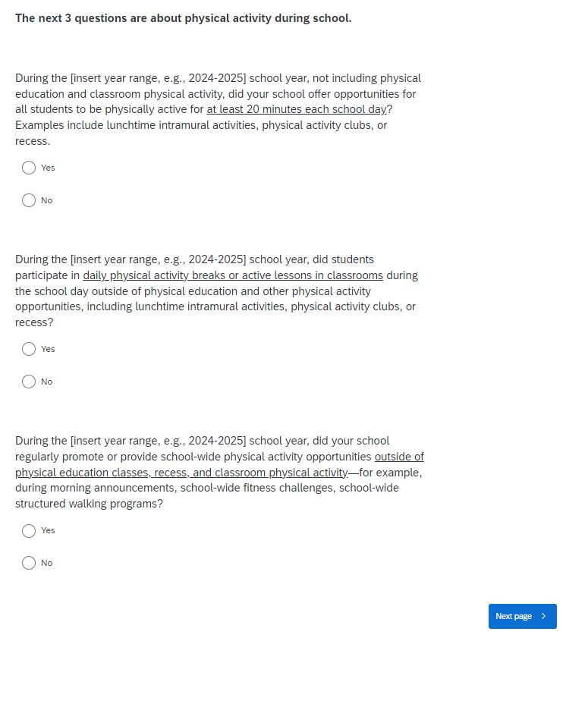Click the first question's text about lunchtime intramural examples
The width and height of the screenshot is (588, 707).
point(201,125)
